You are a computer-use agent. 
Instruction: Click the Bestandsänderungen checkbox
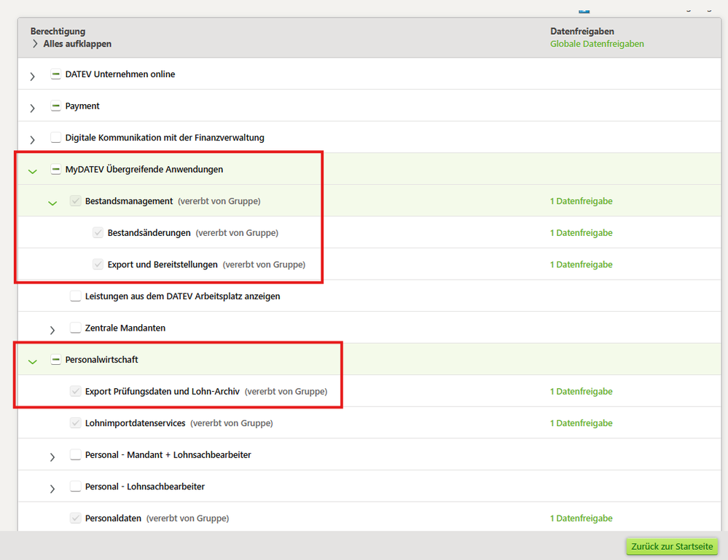point(98,232)
